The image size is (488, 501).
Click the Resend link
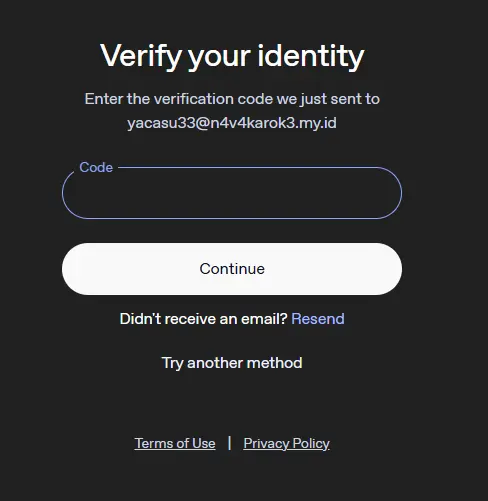pos(318,319)
